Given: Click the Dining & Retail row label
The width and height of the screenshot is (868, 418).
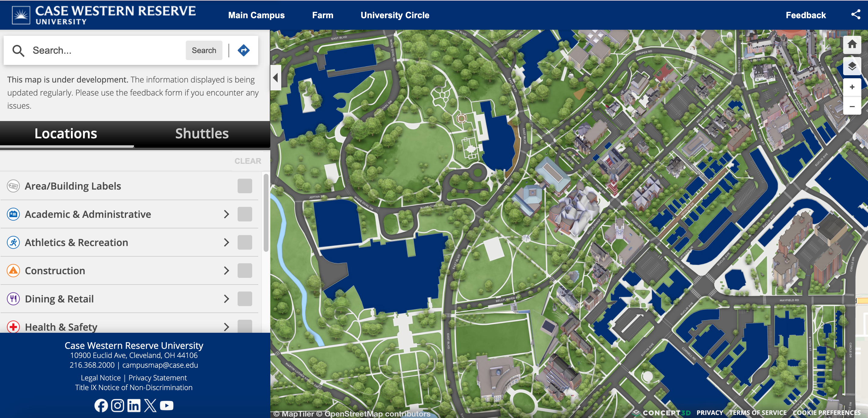Looking at the screenshot, I should pos(59,299).
